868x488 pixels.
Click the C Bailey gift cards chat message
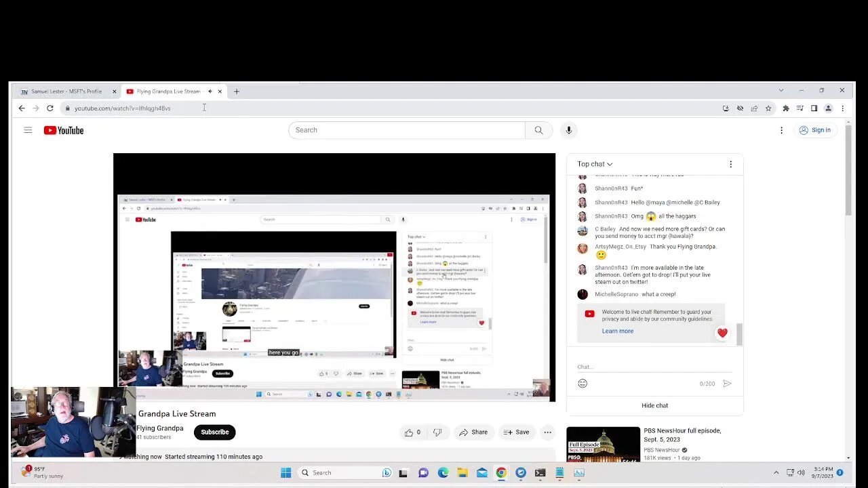click(660, 232)
